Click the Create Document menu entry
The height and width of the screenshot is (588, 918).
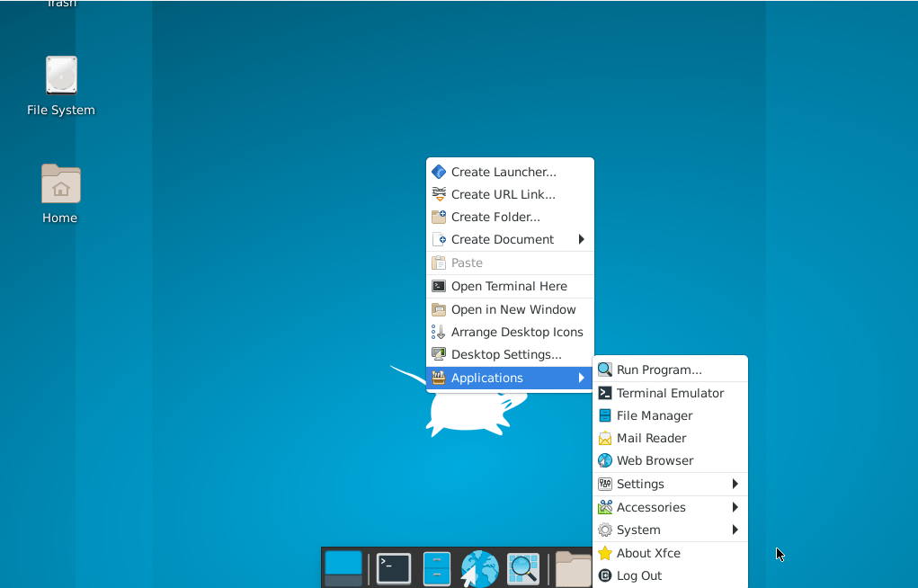[510, 239]
